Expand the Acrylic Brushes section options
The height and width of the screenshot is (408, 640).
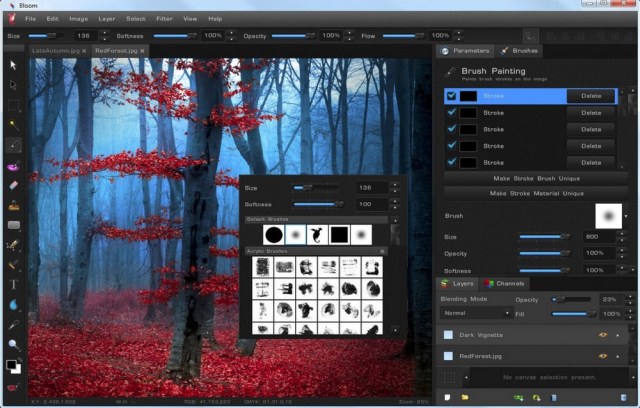pos(381,250)
